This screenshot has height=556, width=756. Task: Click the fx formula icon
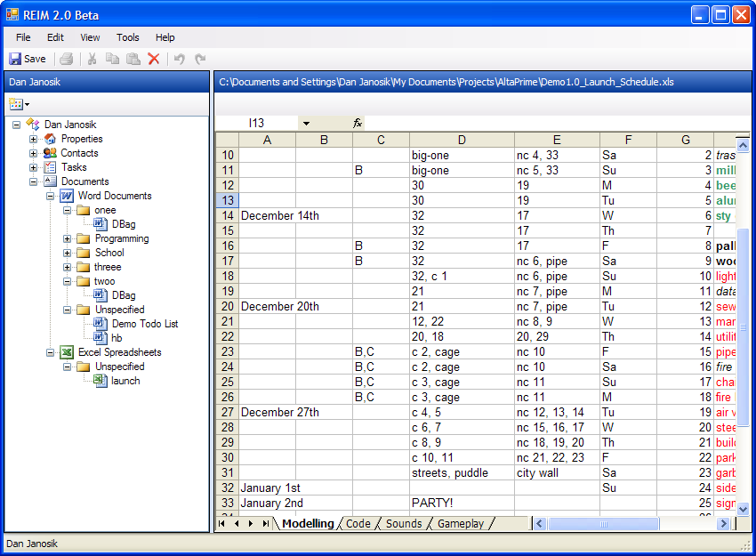[x=358, y=124]
